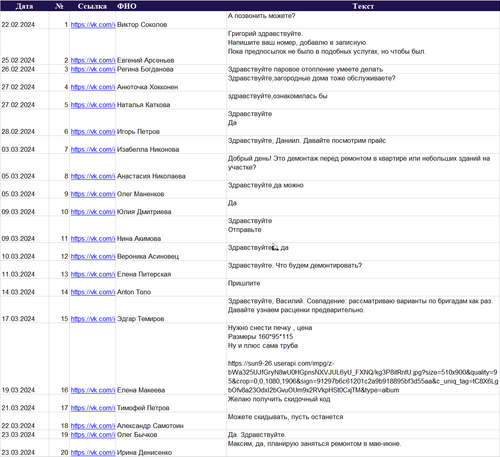Open the vk.com link for Эдгар Темиров

click(x=93, y=319)
